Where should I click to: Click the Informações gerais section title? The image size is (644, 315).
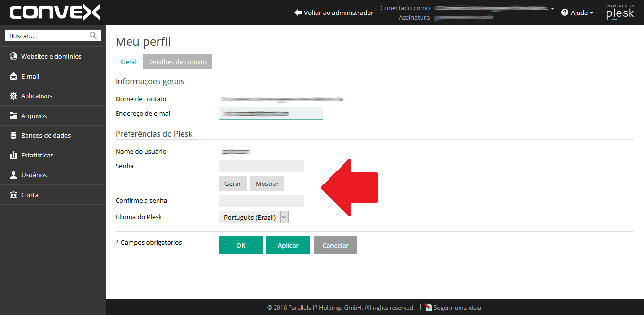point(150,81)
